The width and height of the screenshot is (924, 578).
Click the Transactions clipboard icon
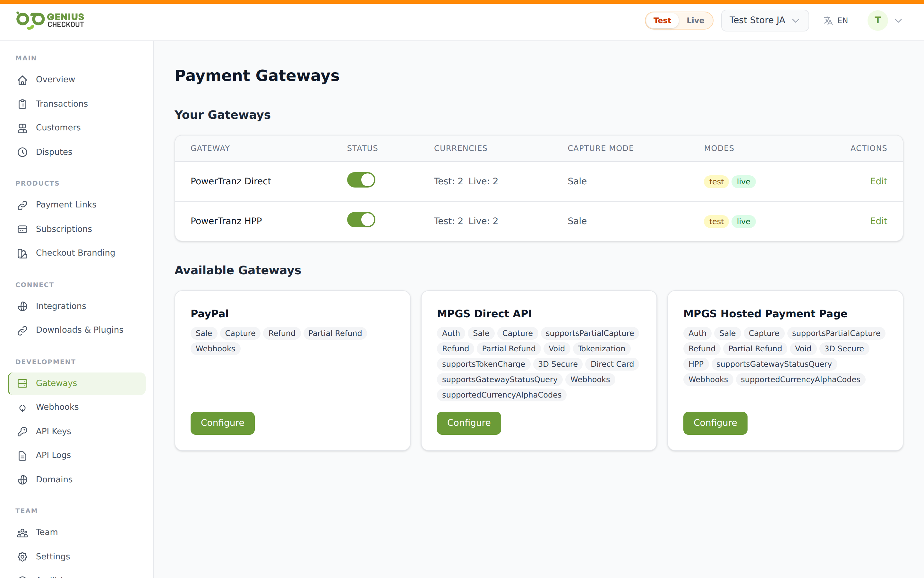(22, 104)
